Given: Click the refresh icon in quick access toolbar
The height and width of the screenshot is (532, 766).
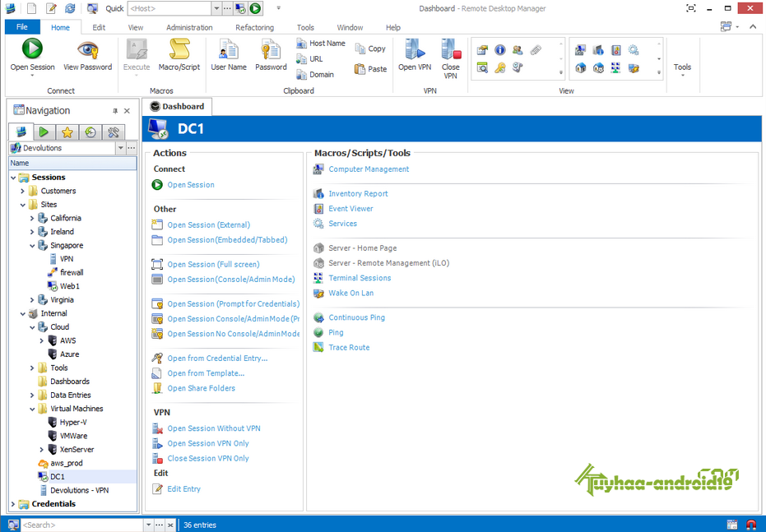Looking at the screenshot, I should (71, 8).
